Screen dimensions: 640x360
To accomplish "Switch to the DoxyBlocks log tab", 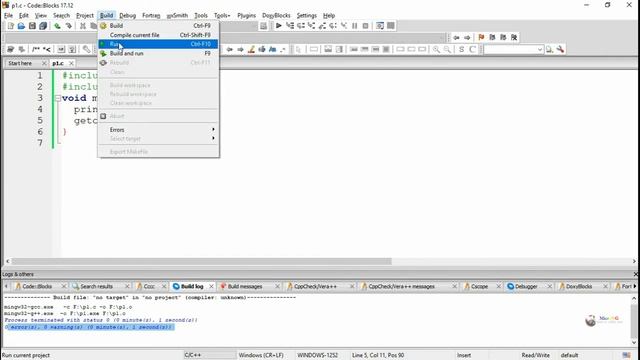I will (578, 287).
